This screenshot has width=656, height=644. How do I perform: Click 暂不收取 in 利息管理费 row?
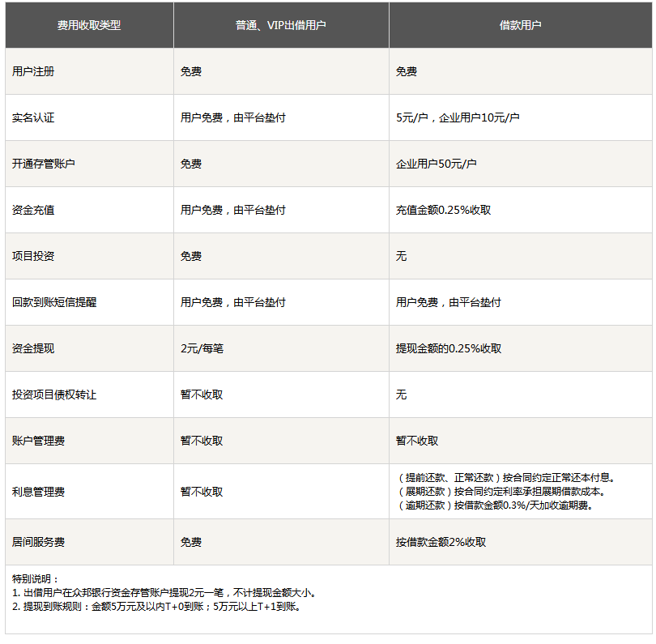[202, 492]
